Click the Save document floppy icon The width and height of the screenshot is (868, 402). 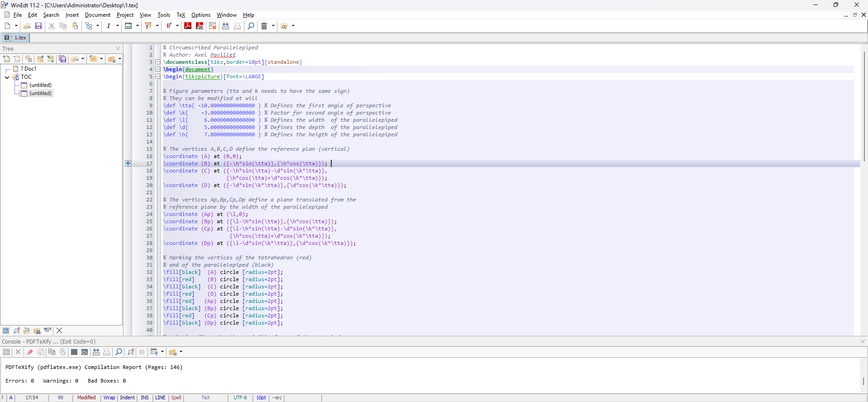(x=38, y=26)
